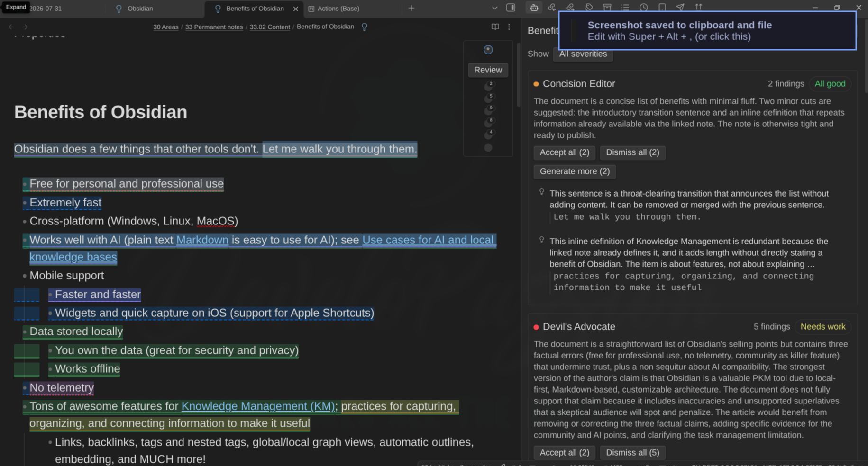Open the mobile tablet panel icon

point(662,8)
